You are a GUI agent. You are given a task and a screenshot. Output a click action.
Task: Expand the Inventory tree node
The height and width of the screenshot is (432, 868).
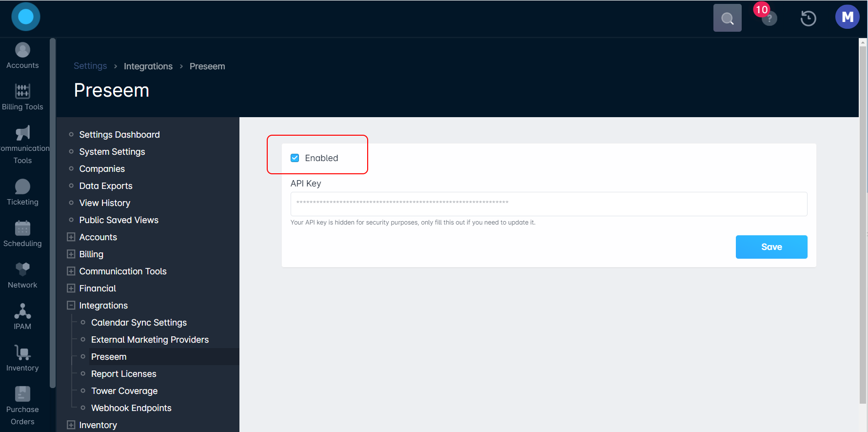point(71,425)
